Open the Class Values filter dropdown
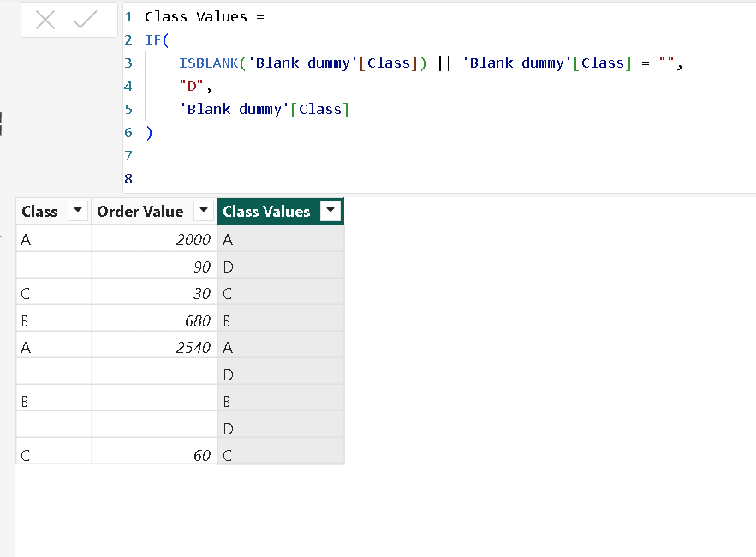The image size is (756, 557). 332,211
